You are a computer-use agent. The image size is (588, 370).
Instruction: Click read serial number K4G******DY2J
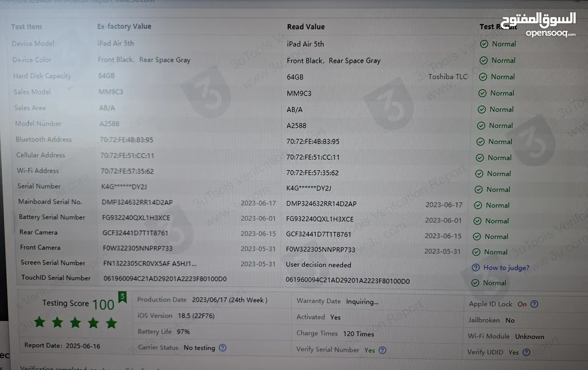pos(309,189)
